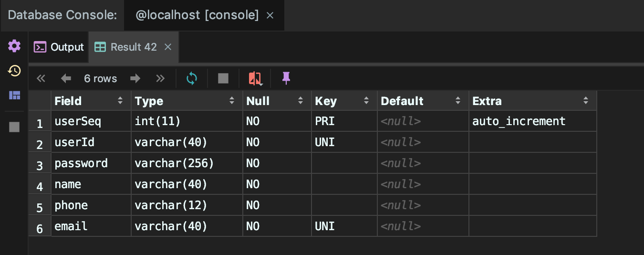This screenshot has width=644, height=255.
Task: Go to previous page arrow
Action: 66,78
